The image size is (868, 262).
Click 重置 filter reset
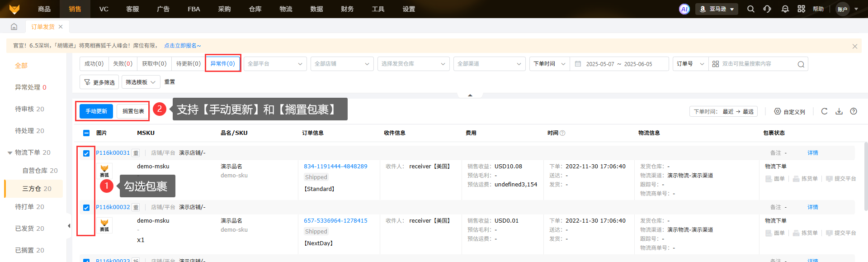[x=170, y=82]
